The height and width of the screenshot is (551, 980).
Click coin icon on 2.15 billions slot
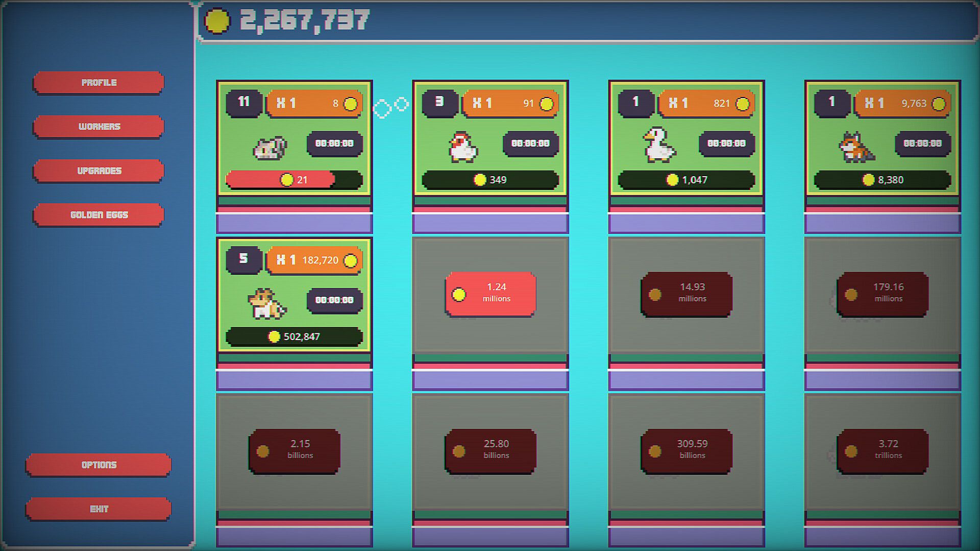pyautogui.click(x=263, y=451)
